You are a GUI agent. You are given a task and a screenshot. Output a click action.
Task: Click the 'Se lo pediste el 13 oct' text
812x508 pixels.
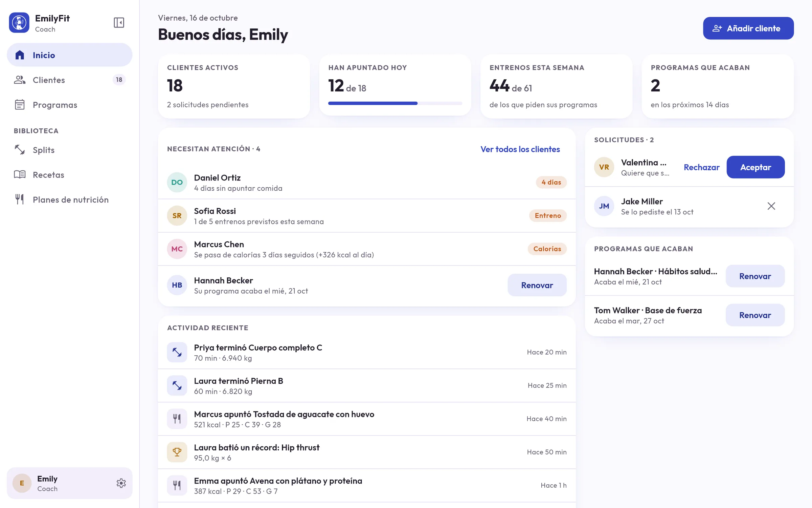[657, 212]
